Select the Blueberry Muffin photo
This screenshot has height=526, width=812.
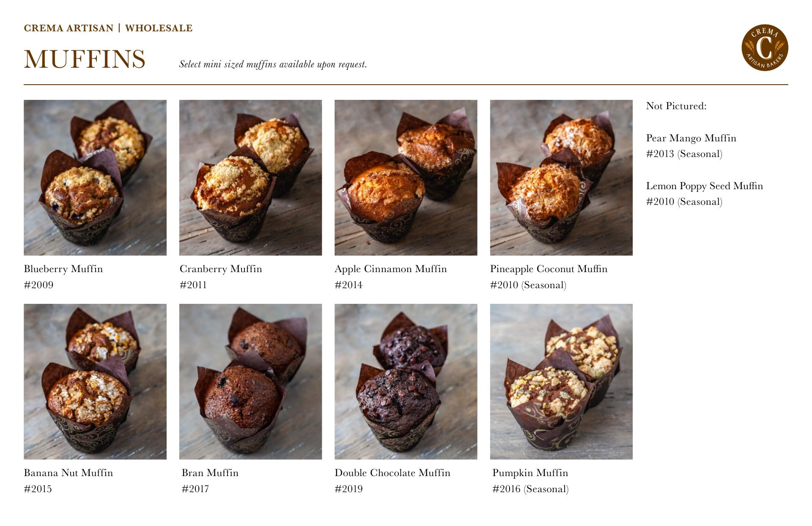click(x=95, y=178)
